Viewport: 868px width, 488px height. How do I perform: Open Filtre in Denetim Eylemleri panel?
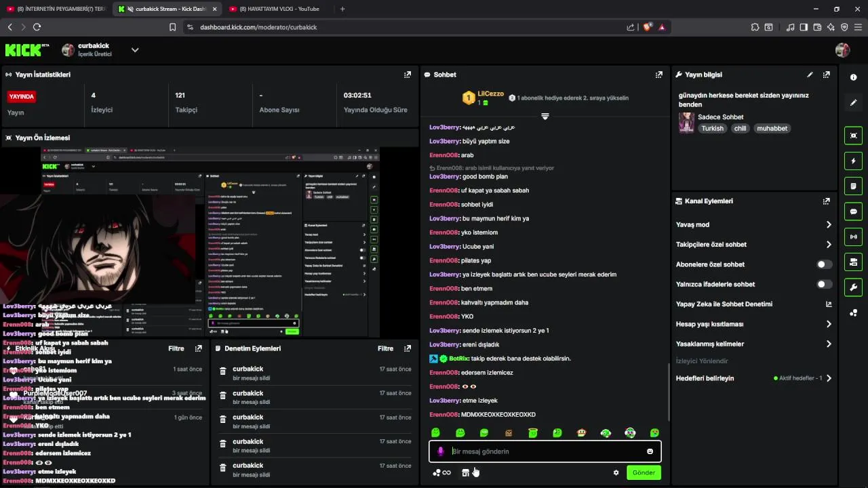385,348
